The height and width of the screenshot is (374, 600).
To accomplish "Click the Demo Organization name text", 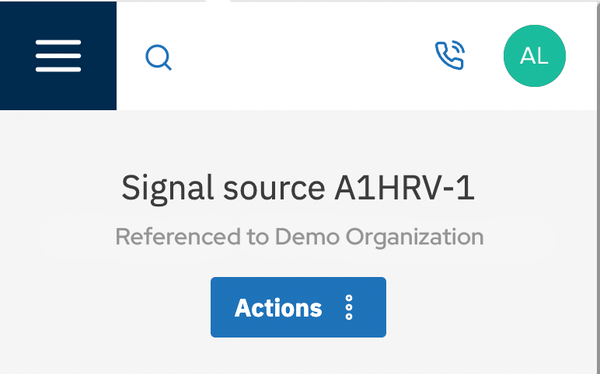I will pos(379,237).
